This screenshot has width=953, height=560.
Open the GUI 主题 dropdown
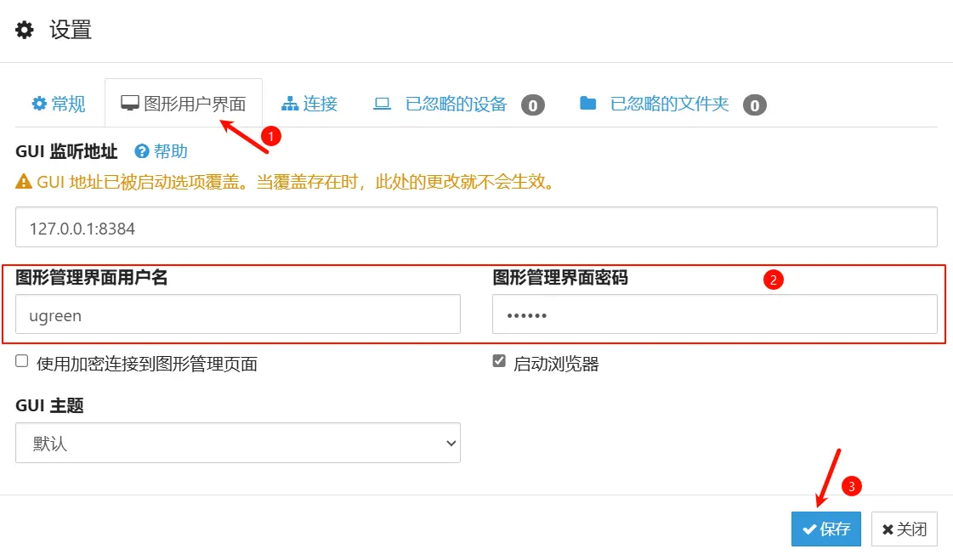point(238,443)
